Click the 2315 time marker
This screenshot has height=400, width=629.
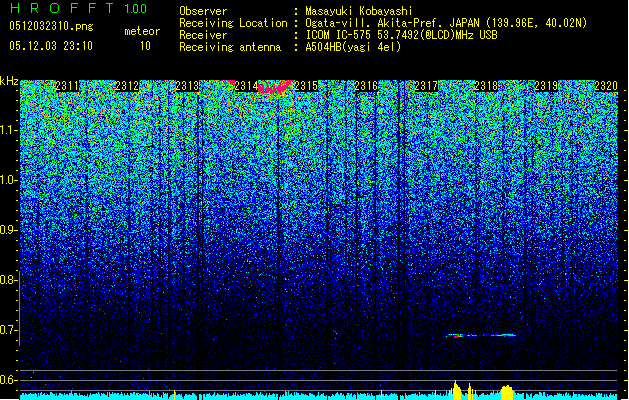pos(306,86)
